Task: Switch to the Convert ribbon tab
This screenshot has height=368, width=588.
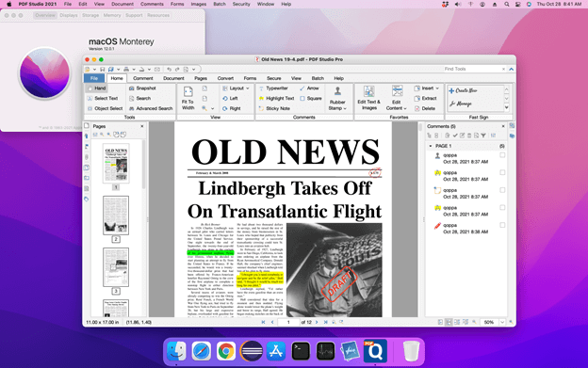Action: click(225, 78)
